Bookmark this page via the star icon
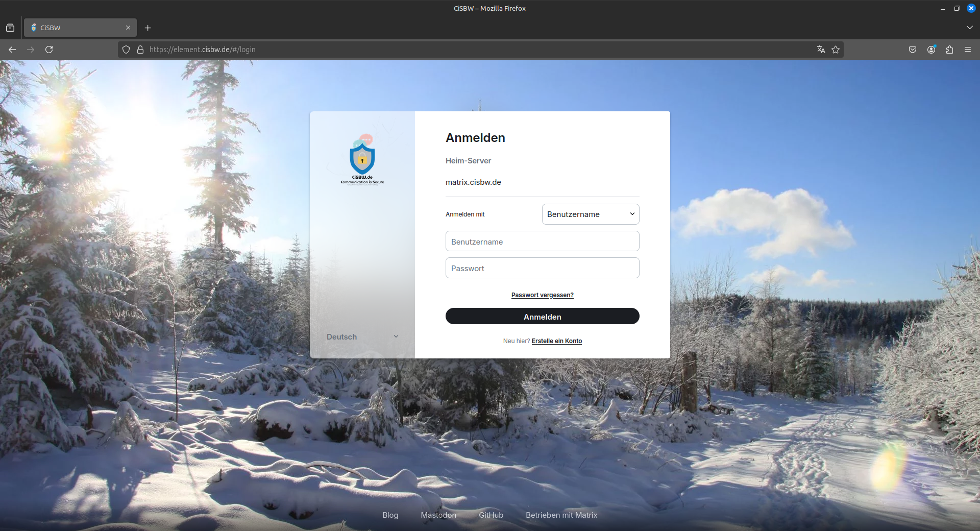The image size is (980, 531). coord(836,50)
